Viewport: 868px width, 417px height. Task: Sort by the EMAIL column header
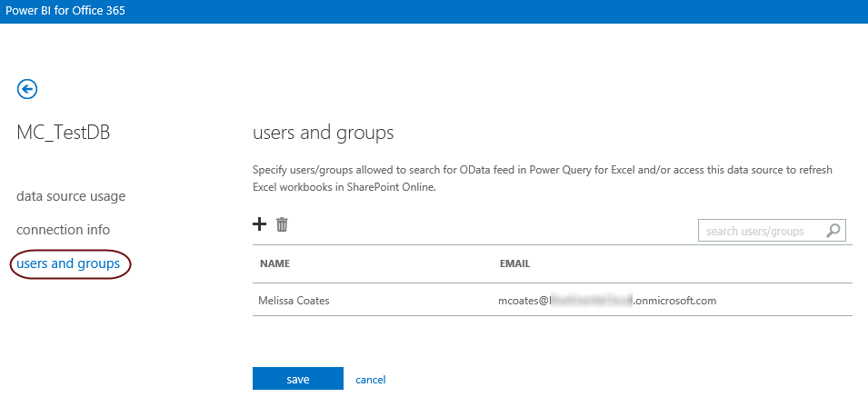[514, 264]
